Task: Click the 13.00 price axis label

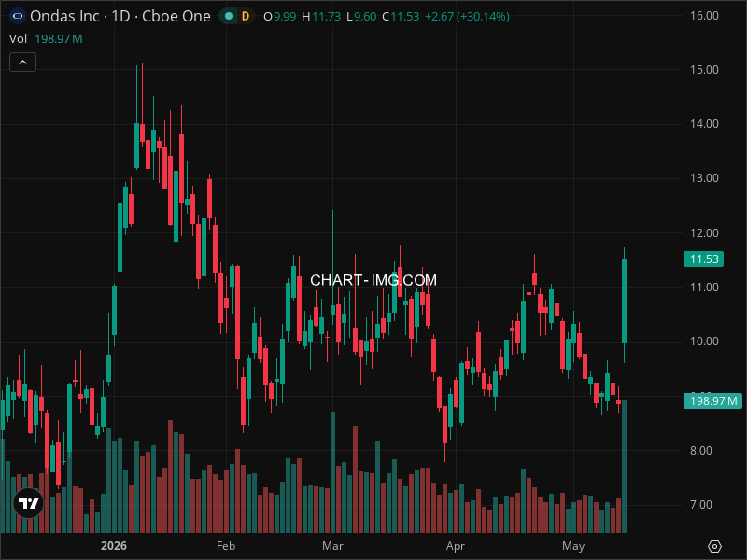Action: [704, 178]
